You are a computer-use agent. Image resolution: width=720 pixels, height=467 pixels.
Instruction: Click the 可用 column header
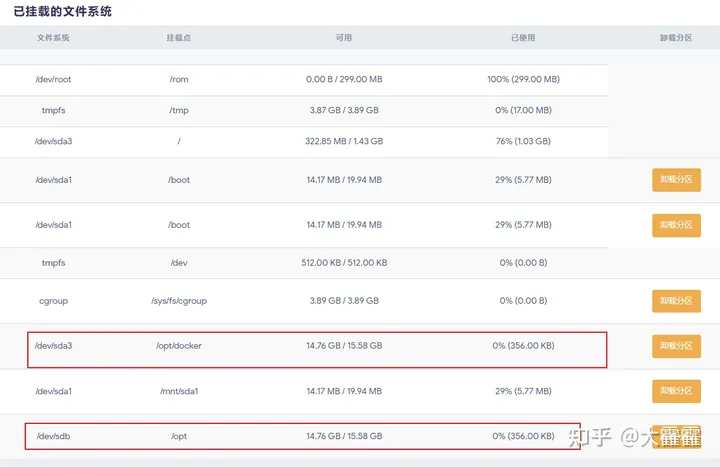click(x=344, y=38)
